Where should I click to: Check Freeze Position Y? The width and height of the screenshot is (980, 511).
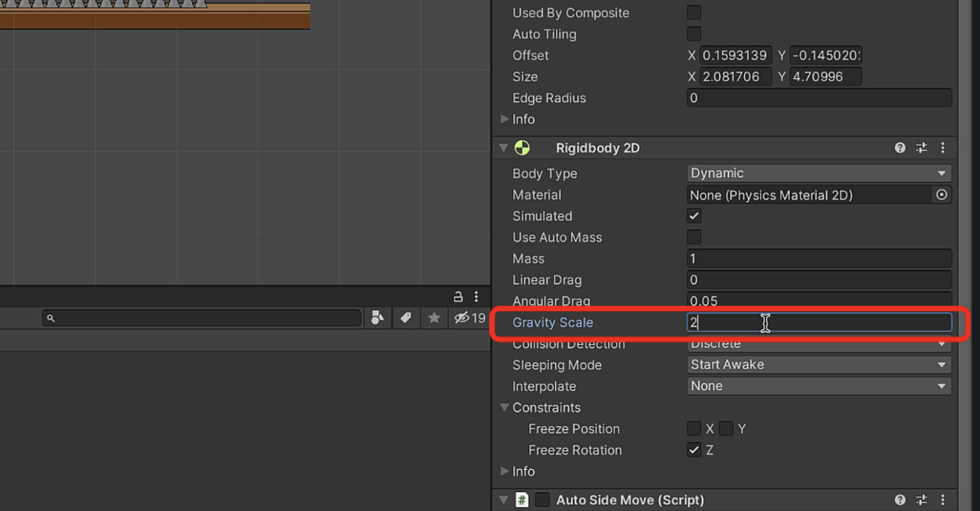726,429
